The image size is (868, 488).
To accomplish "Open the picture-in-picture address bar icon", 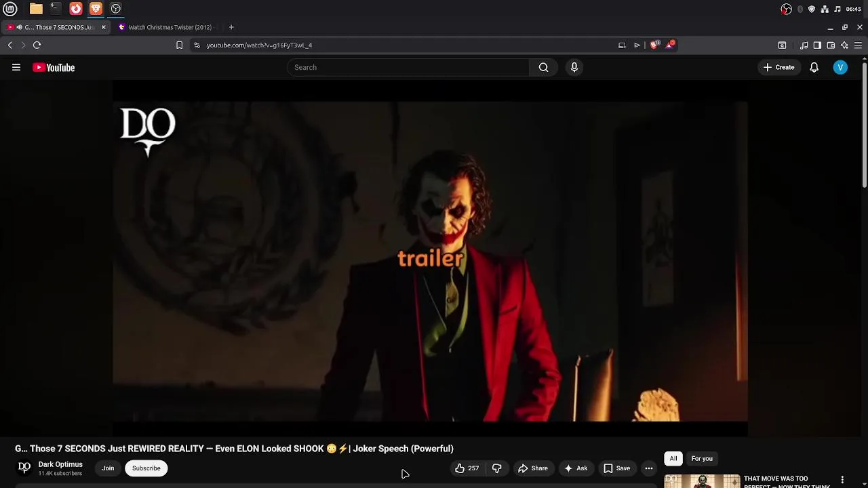I will pyautogui.click(x=622, y=45).
